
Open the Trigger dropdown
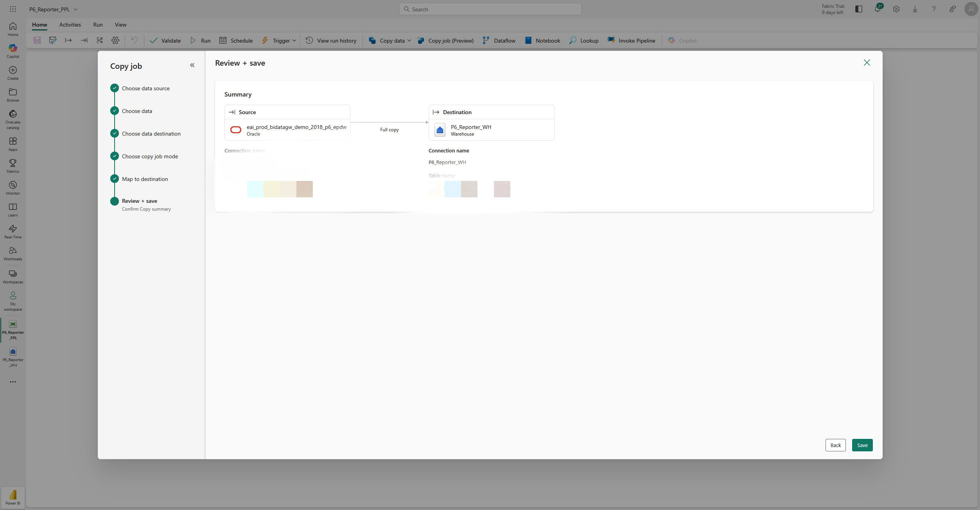point(278,40)
